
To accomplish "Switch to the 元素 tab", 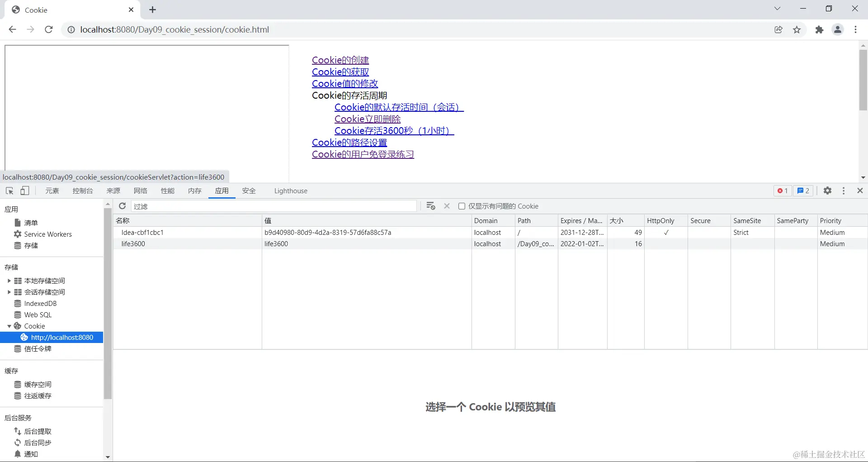I will click(x=52, y=191).
